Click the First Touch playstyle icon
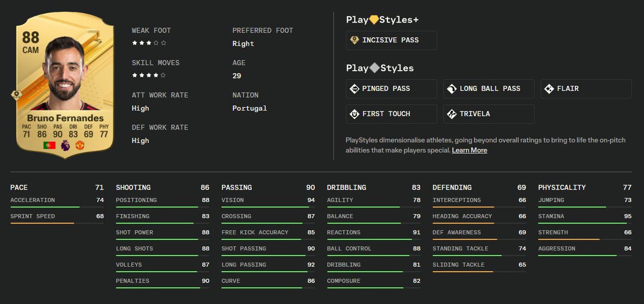 pos(355,114)
